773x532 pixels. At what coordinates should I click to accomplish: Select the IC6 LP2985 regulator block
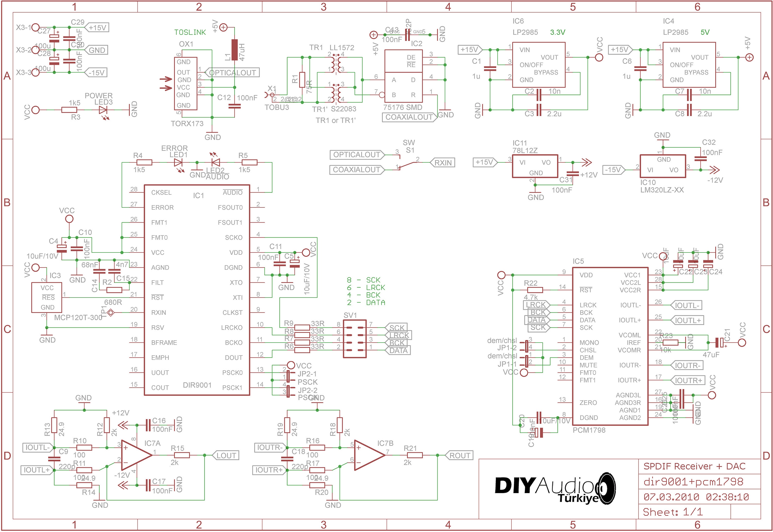(539, 65)
